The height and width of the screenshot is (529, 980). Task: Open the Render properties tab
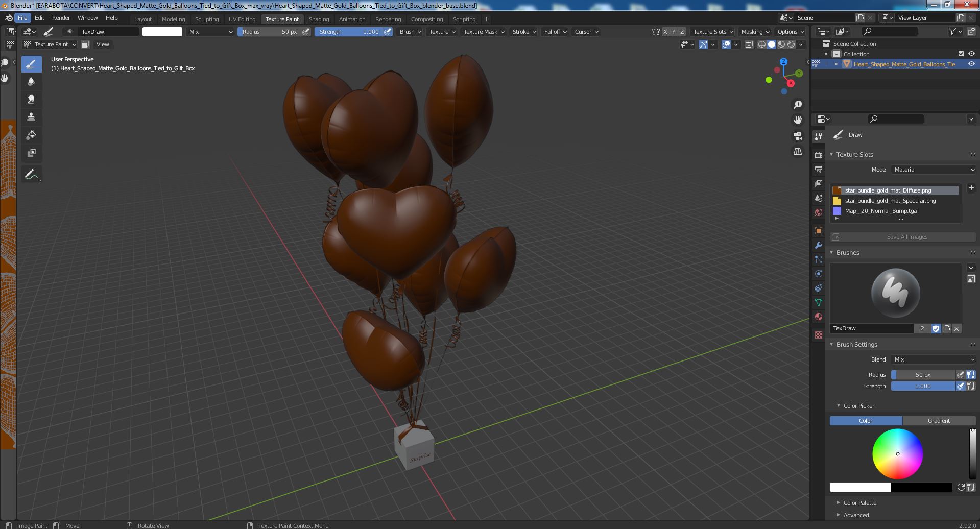pos(819,155)
